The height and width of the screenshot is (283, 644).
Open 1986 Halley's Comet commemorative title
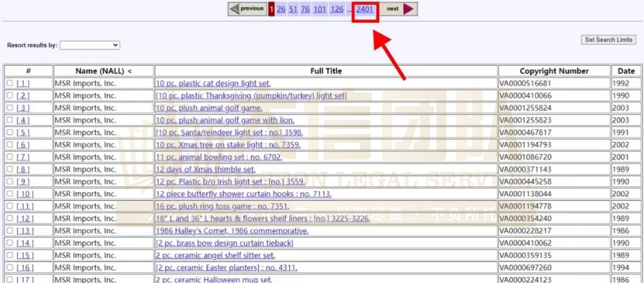tap(232, 231)
